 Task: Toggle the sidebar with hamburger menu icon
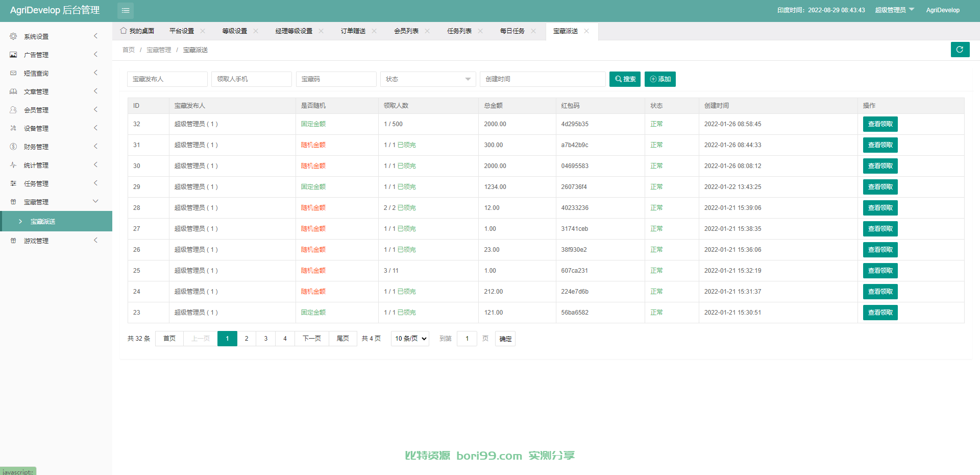click(126, 10)
